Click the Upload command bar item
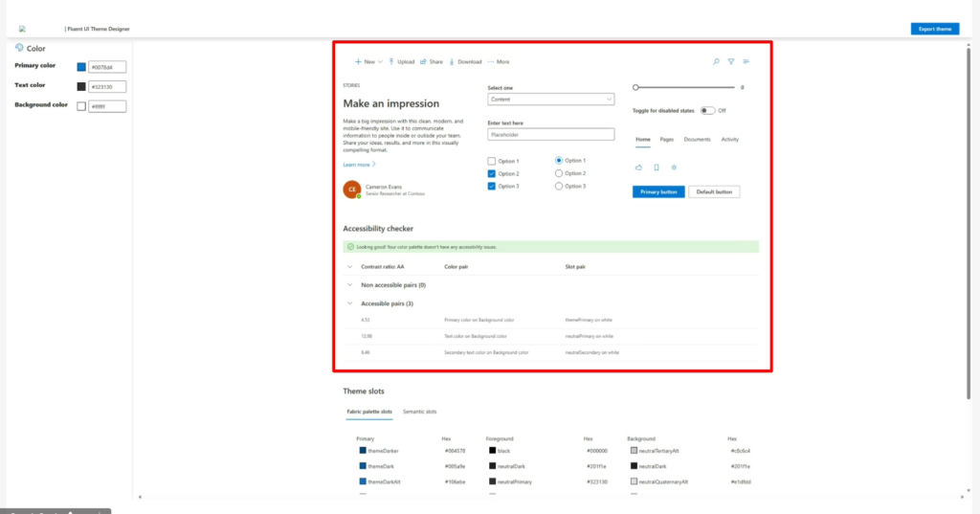The image size is (980, 514). pos(401,61)
